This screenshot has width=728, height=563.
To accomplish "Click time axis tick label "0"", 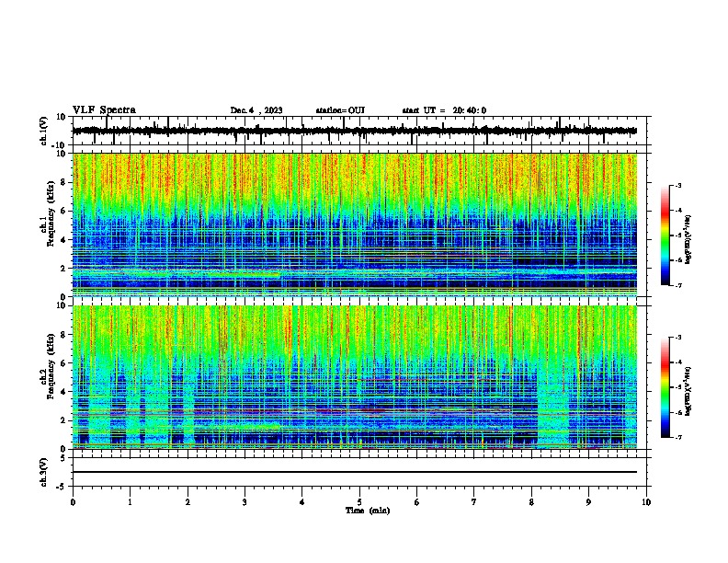I will 73,502.
